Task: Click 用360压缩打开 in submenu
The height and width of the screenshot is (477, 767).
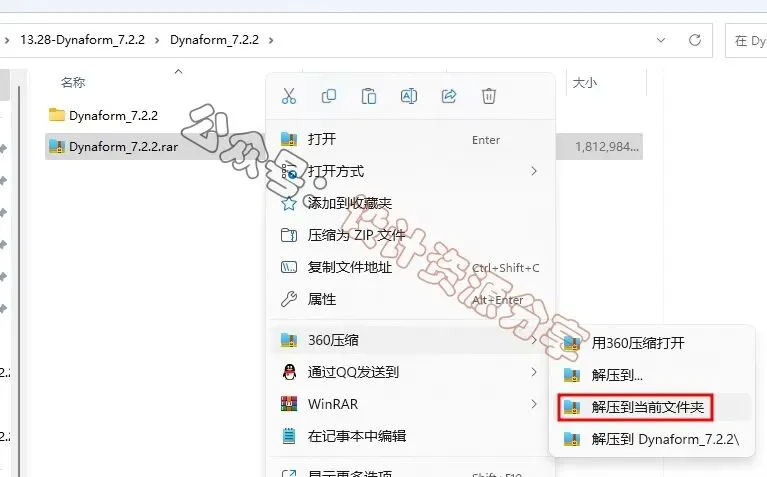Action: coord(652,343)
